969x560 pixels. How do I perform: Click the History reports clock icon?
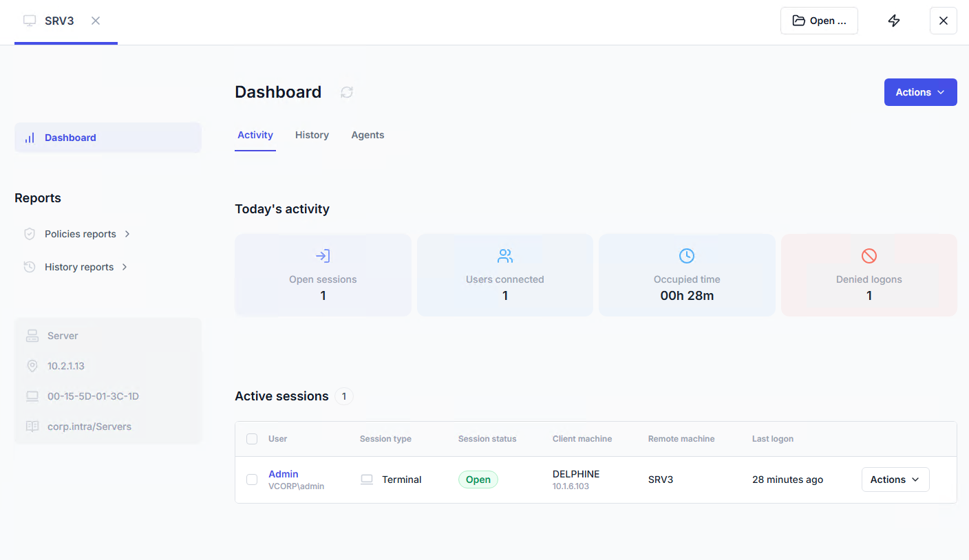[x=30, y=267]
